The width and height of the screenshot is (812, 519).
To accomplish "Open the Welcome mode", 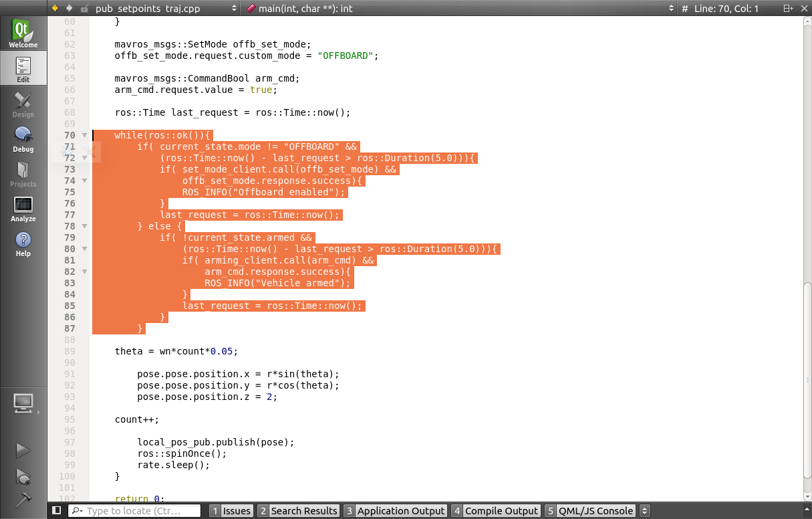I will click(23, 33).
